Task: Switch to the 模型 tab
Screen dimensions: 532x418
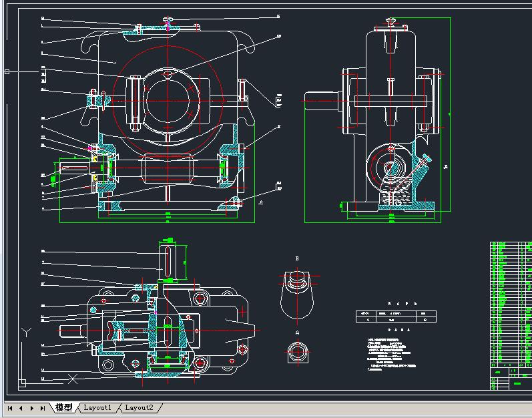Action: (64, 407)
